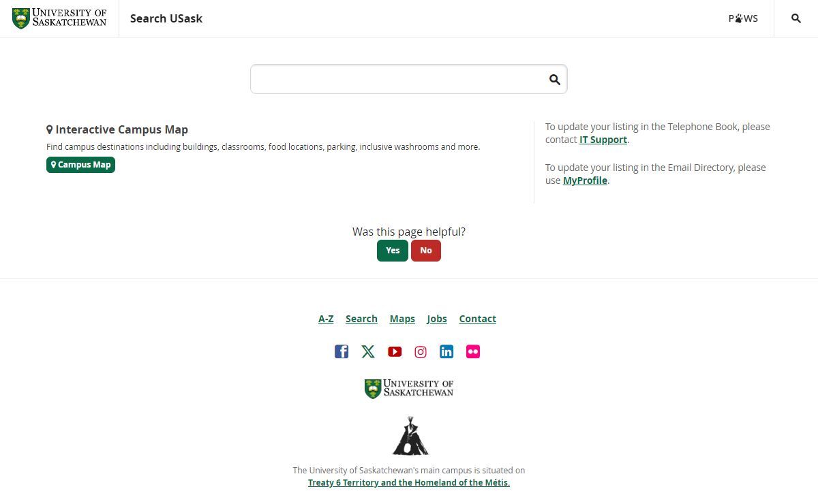The width and height of the screenshot is (818, 504).
Task: Answer Yes to page helpful
Action: tap(393, 251)
